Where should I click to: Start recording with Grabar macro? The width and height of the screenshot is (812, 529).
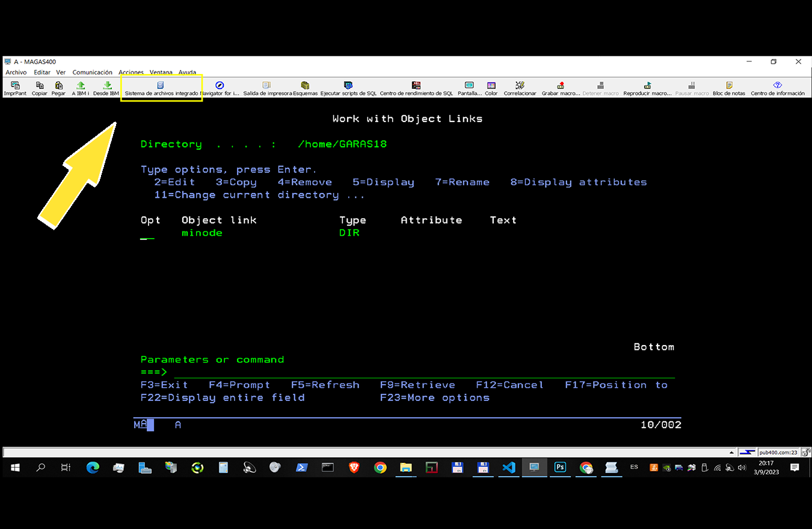pyautogui.click(x=561, y=88)
